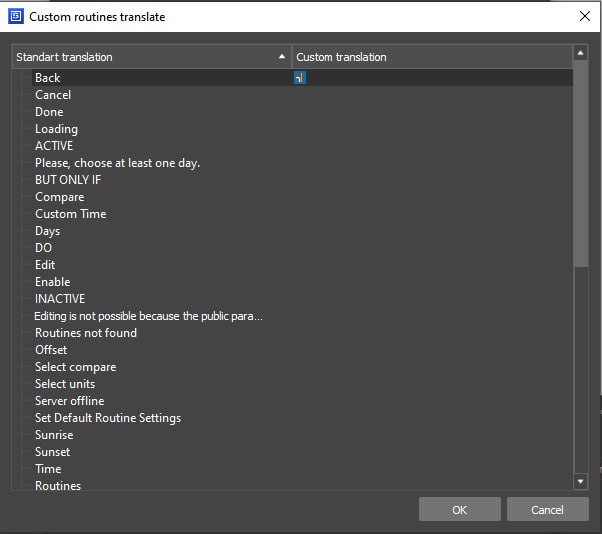The height and width of the screenshot is (534, 602).
Task: Click the scrollbar up arrow
Action: 580,52
